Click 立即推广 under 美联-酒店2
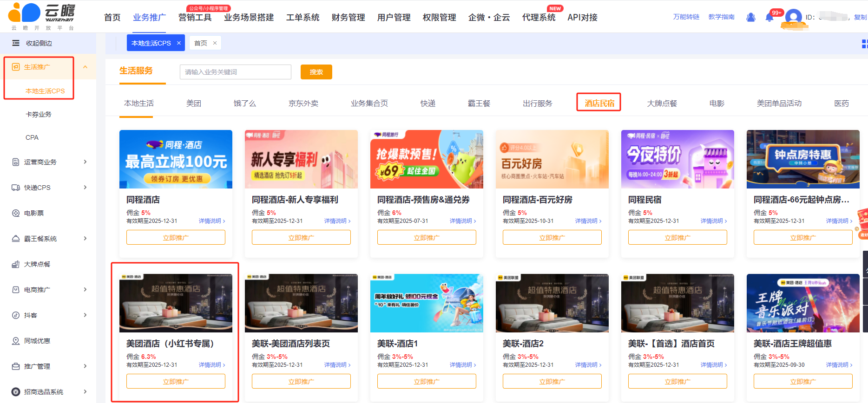 tap(552, 382)
